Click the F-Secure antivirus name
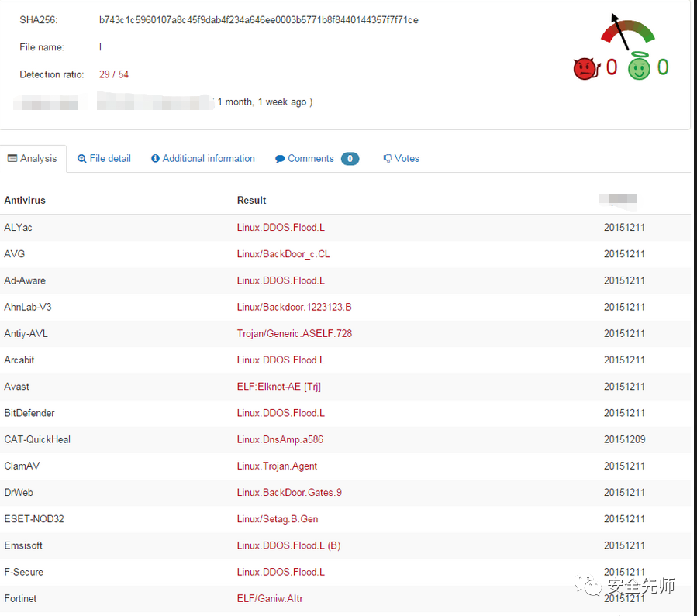 pyautogui.click(x=24, y=572)
